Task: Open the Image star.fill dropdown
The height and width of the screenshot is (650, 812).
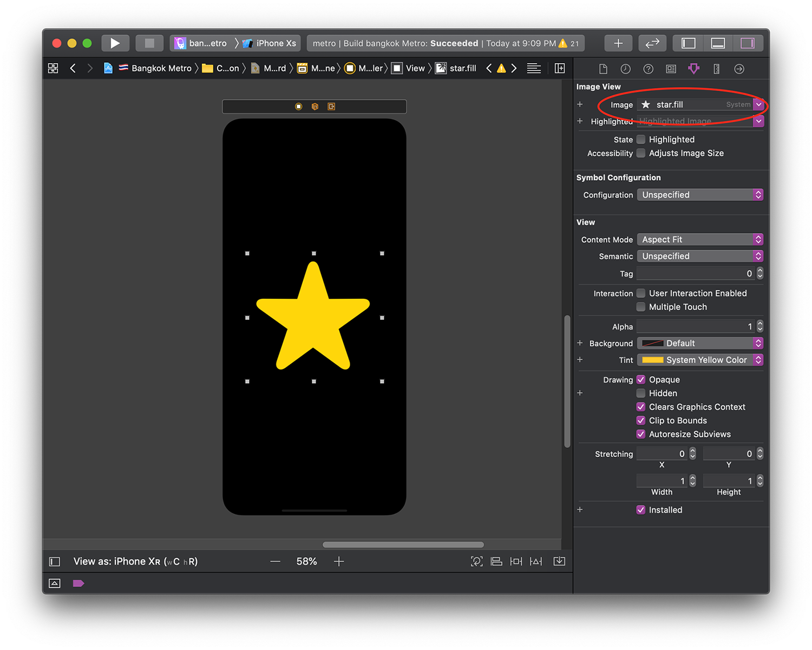Action: 758,104
